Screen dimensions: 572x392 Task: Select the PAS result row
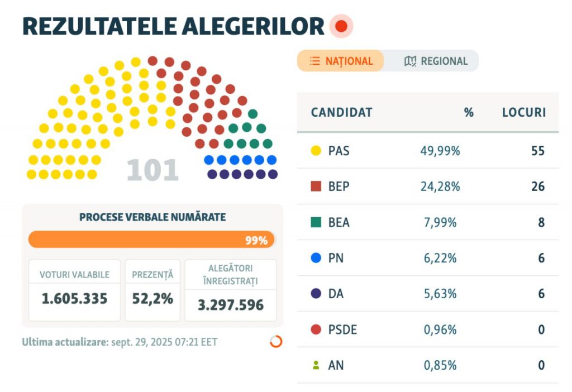coord(427,151)
